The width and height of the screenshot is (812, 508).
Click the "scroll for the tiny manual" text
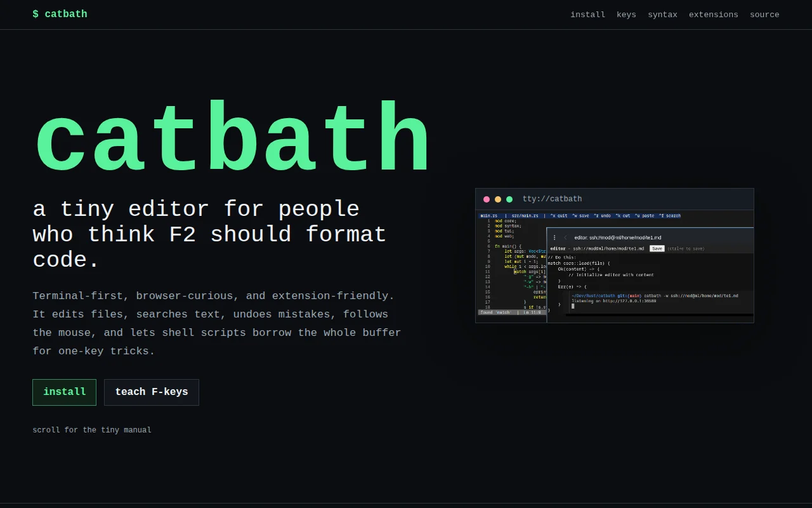tap(92, 430)
